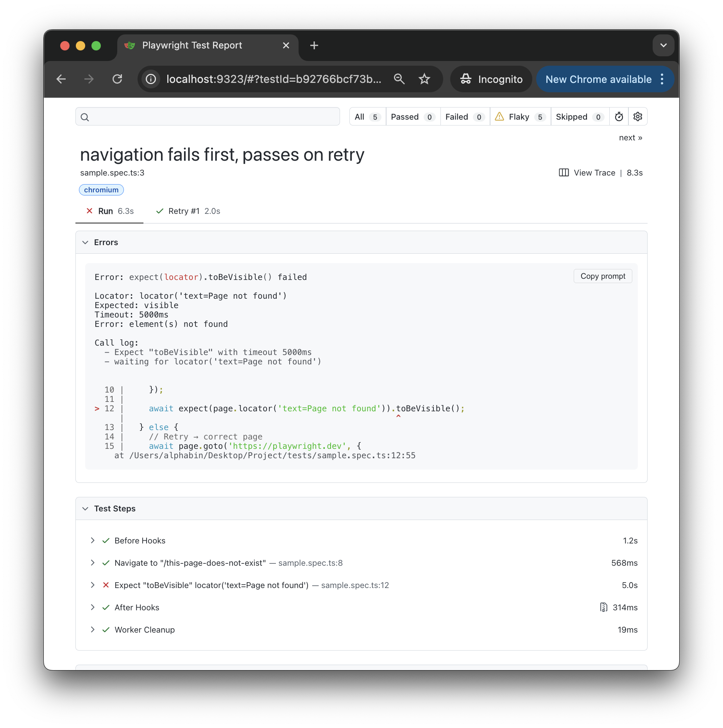Click the speedboard stopwatch icon
This screenshot has width=723, height=728.
point(619,117)
